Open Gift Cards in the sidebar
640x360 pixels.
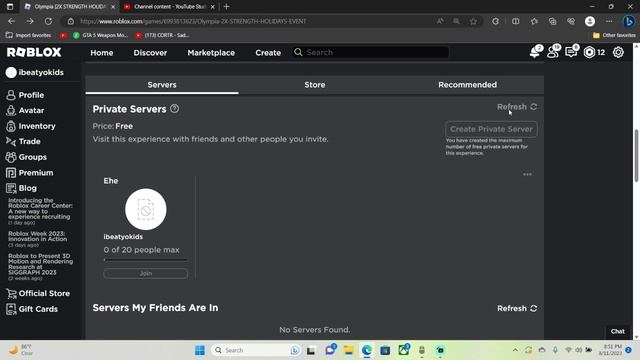(x=32, y=309)
